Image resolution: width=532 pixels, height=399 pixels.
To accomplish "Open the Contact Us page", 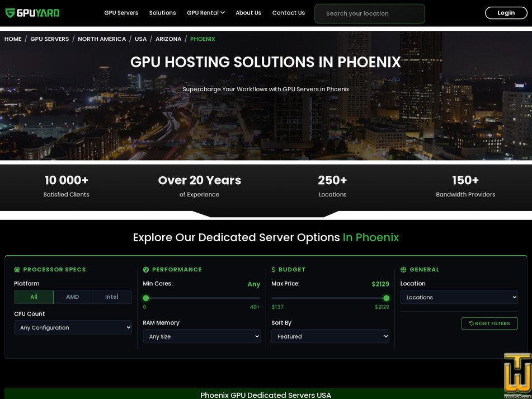I will point(289,13).
